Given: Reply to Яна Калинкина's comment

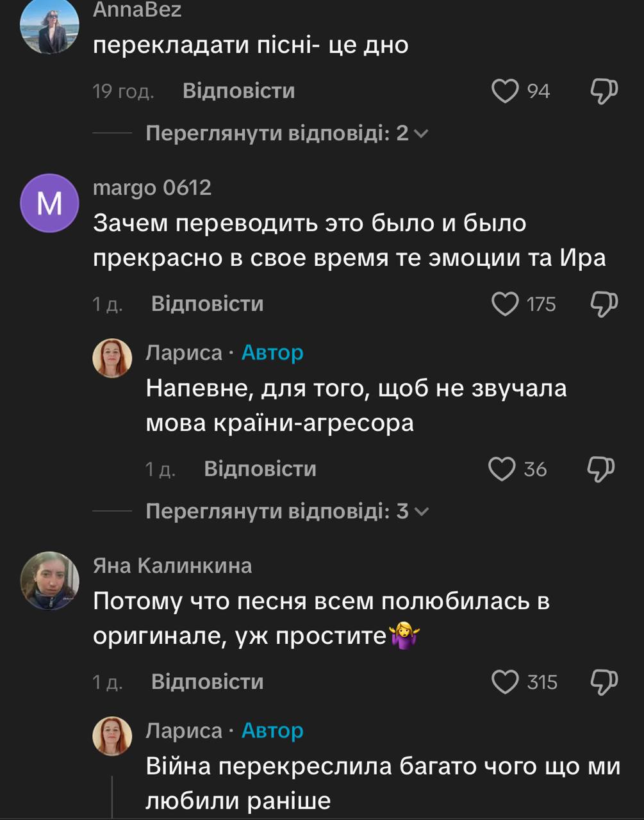Looking at the screenshot, I should coord(207,682).
